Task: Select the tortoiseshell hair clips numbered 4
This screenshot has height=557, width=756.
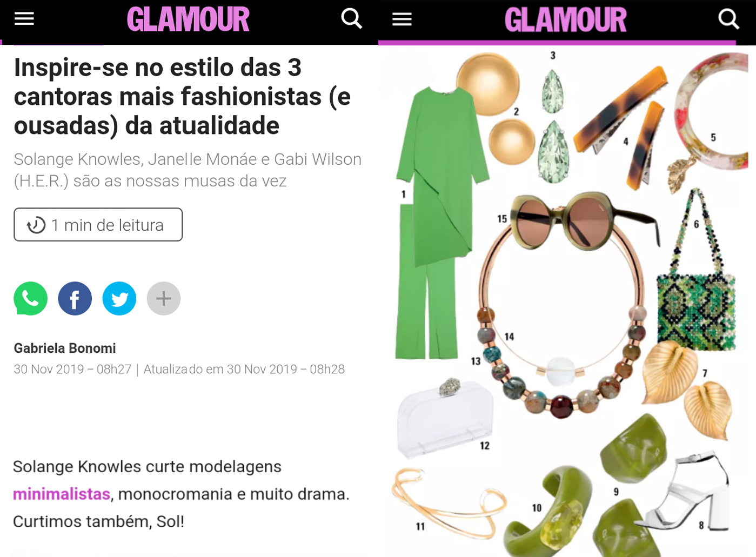Action: (x=621, y=124)
